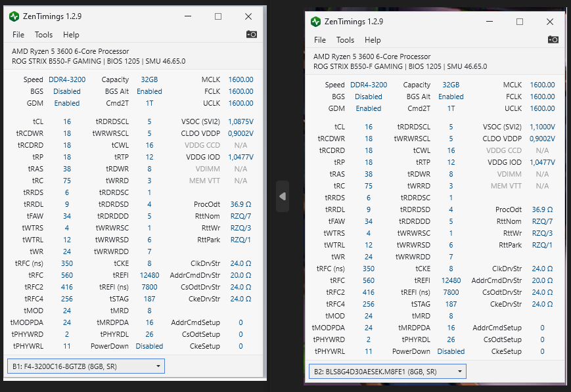
Task: Click PowerDown Disabled value in left window
Action: 149,346
